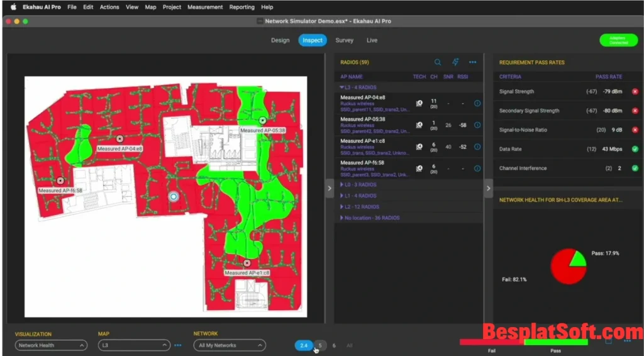Switch to the Survey tab
Image resolution: width=644 pixels, height=356 pixels.
[x=344, y=40]
